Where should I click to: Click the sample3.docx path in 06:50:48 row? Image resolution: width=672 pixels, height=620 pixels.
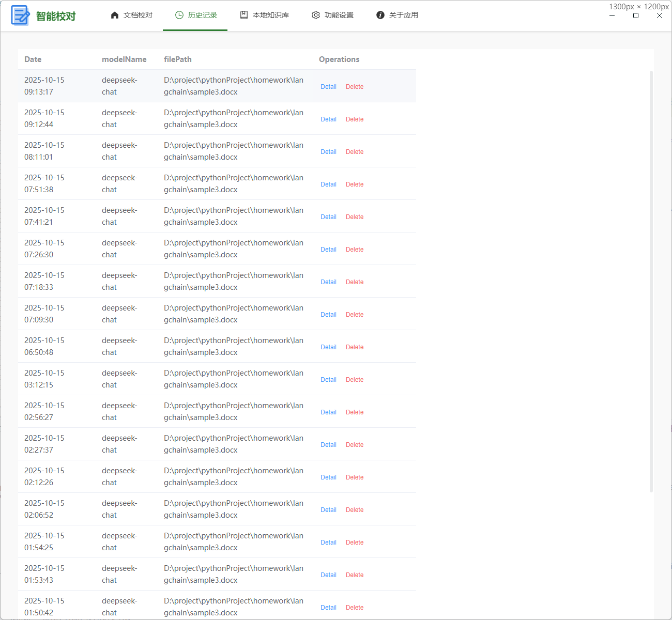pos(234,346)
